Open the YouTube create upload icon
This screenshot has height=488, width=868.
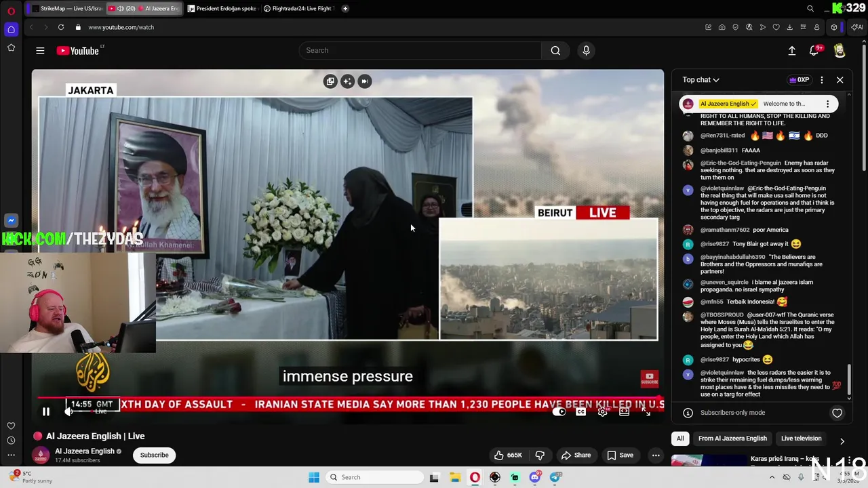[x=791, y=50]
